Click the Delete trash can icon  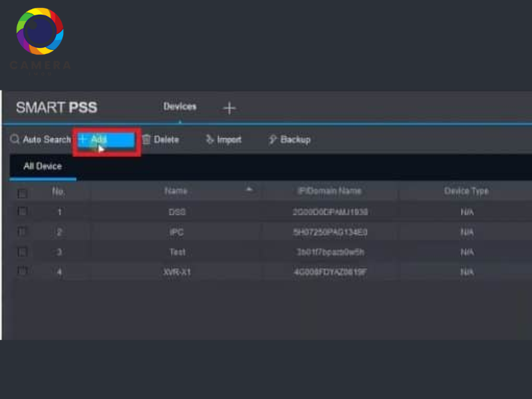[x=146, y=140]
